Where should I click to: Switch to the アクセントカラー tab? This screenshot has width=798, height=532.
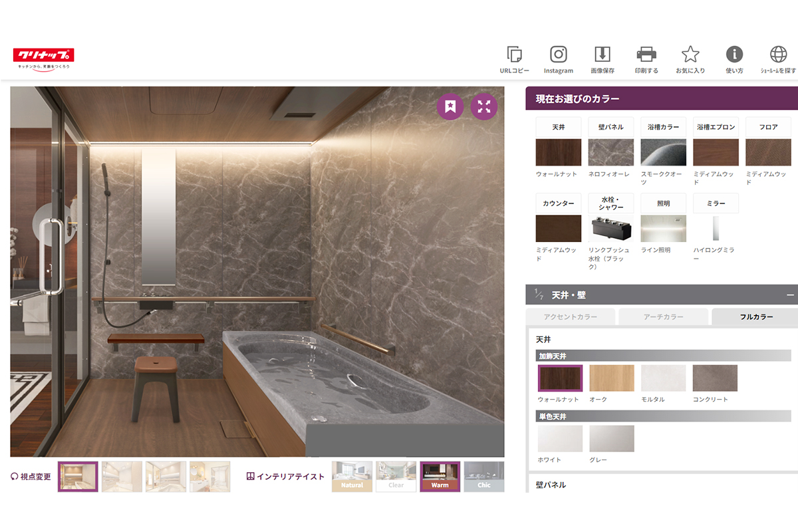[x=570, y=317]
